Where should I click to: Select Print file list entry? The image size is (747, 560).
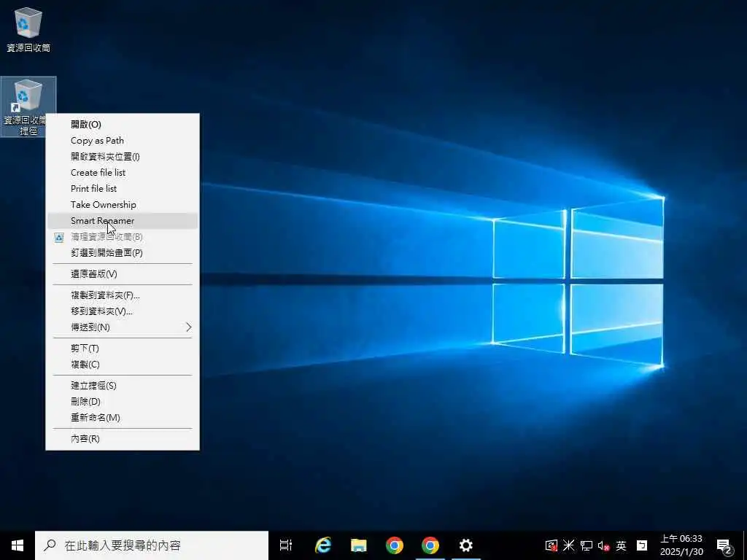point(123,189)
